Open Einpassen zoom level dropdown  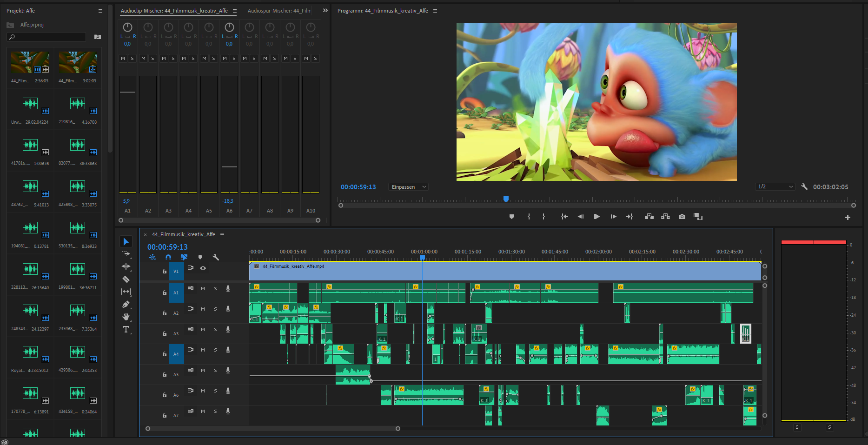pyautogui.click(x=408, y=187)
